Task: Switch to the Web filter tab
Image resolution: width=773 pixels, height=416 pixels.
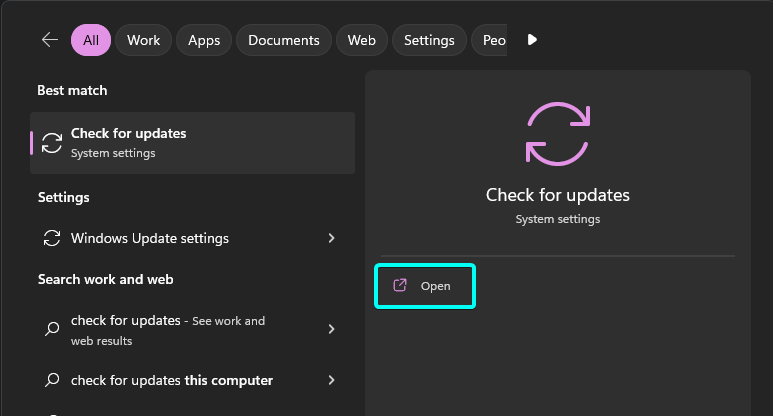Action: coord(361,40)
